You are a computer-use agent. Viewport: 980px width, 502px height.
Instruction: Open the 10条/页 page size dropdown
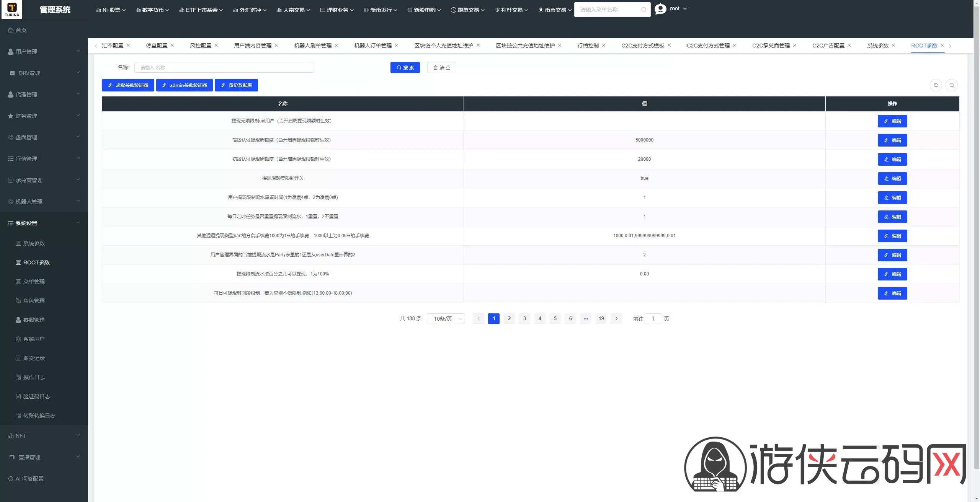click(x=446, y=319)
